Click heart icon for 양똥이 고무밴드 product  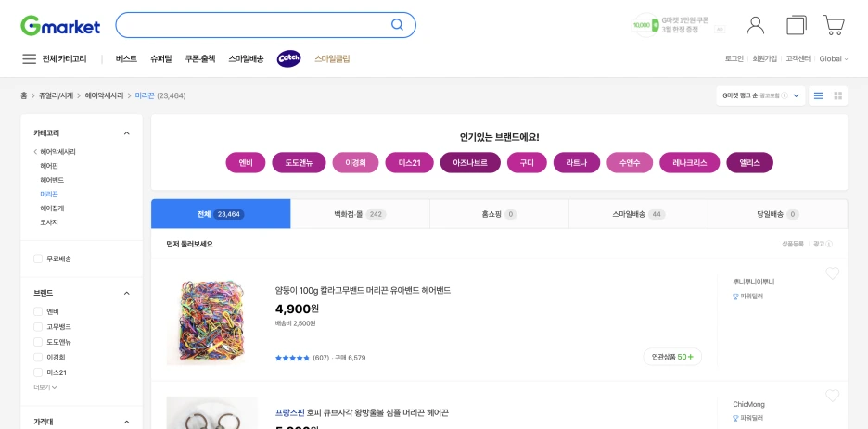(x=832, y=273)
